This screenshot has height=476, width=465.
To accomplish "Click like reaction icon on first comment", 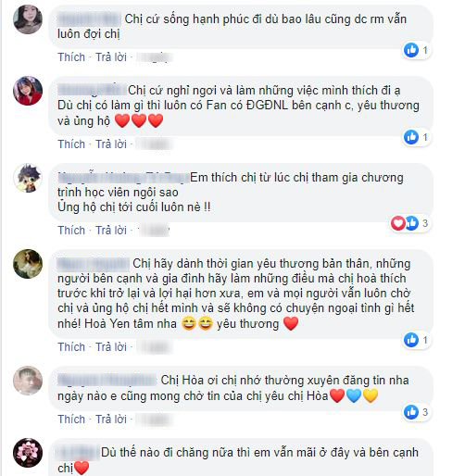I will pos(411,50).
